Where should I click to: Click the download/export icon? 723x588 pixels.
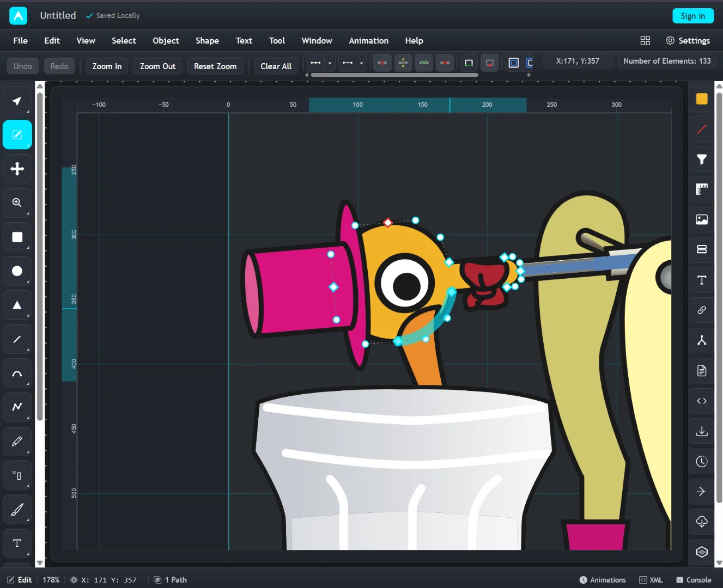(x=702, y=431)
